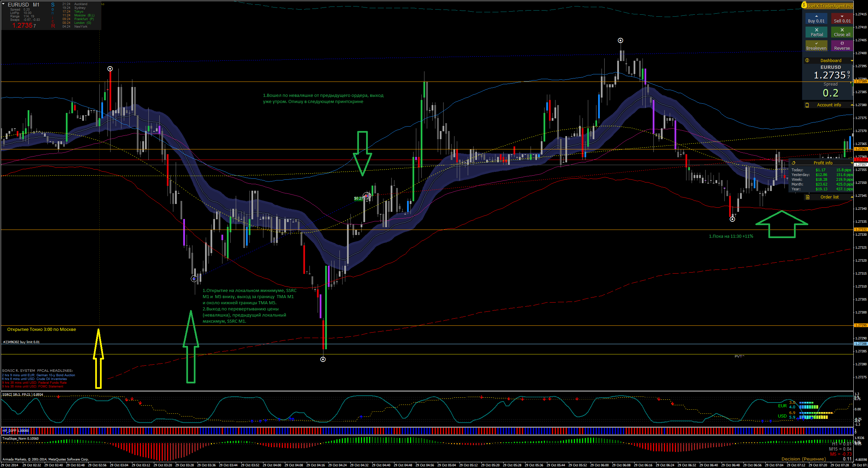Click the Dashboard Spread value 0.2

click(x=830, y=93)
